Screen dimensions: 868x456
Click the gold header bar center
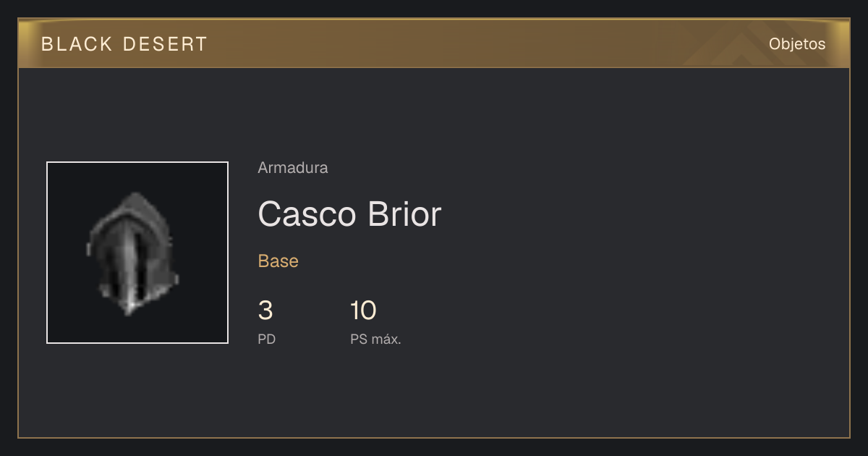point(434,44)
